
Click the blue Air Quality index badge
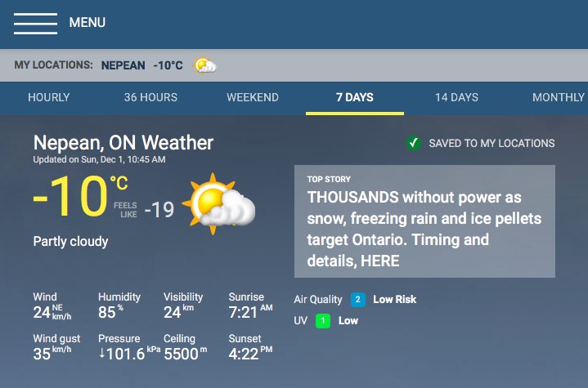click(357, 300)
